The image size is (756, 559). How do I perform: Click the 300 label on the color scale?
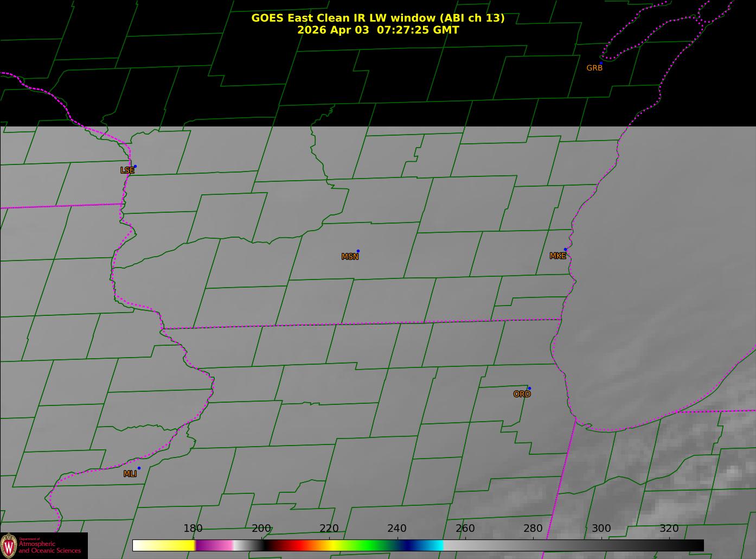coord(601,529)
